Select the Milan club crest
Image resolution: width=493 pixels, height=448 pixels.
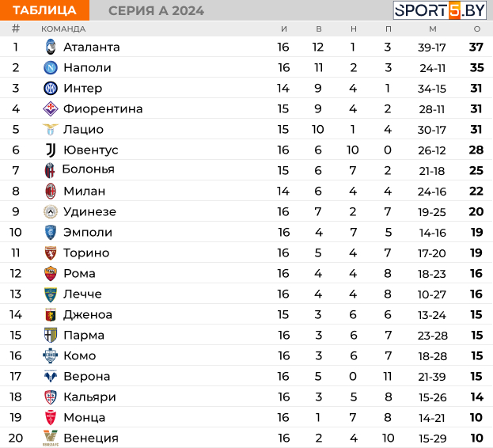pyautogui.click(x=51, y=191)
